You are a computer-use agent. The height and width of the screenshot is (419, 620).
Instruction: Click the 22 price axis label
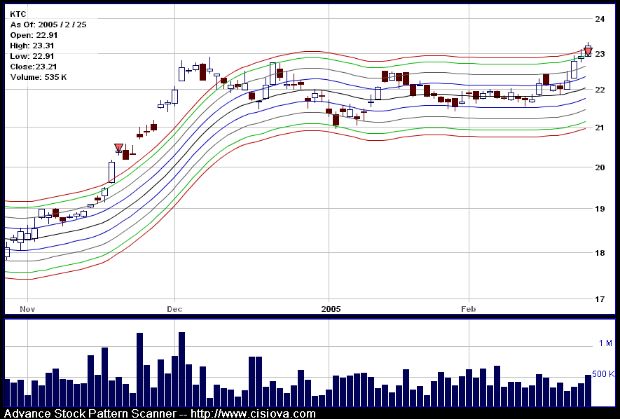point(600,90)
